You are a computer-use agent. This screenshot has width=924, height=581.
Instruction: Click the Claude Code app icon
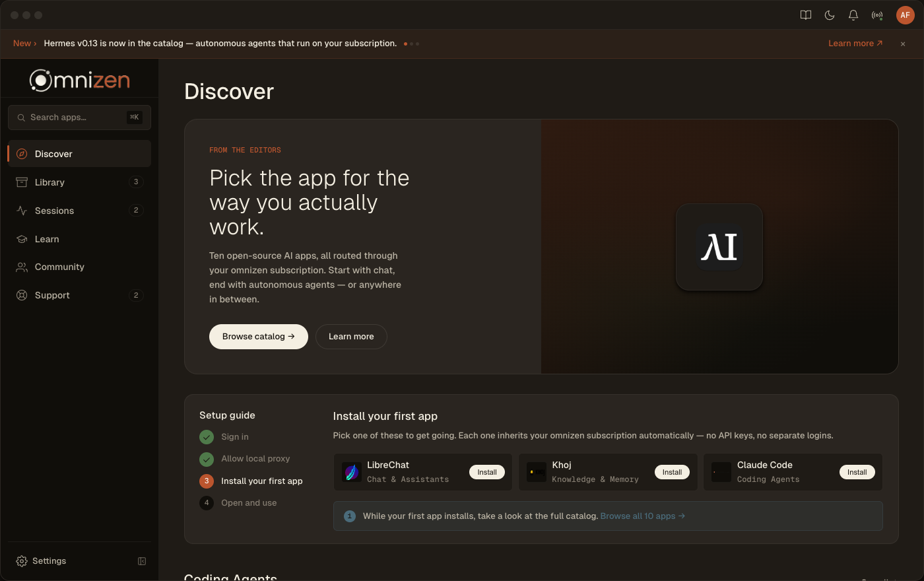(721, 472)
